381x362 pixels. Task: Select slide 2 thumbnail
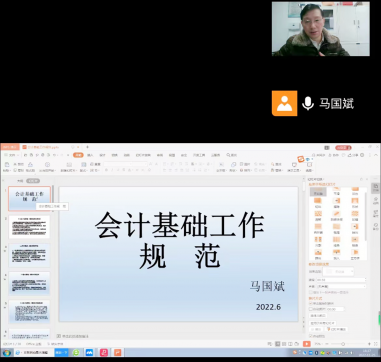coord(29,227)
